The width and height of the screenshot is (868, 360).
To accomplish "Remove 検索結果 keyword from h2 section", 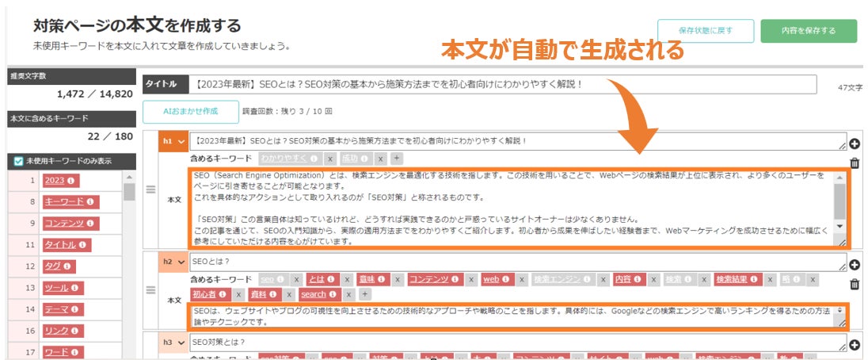I will (770, 279).
